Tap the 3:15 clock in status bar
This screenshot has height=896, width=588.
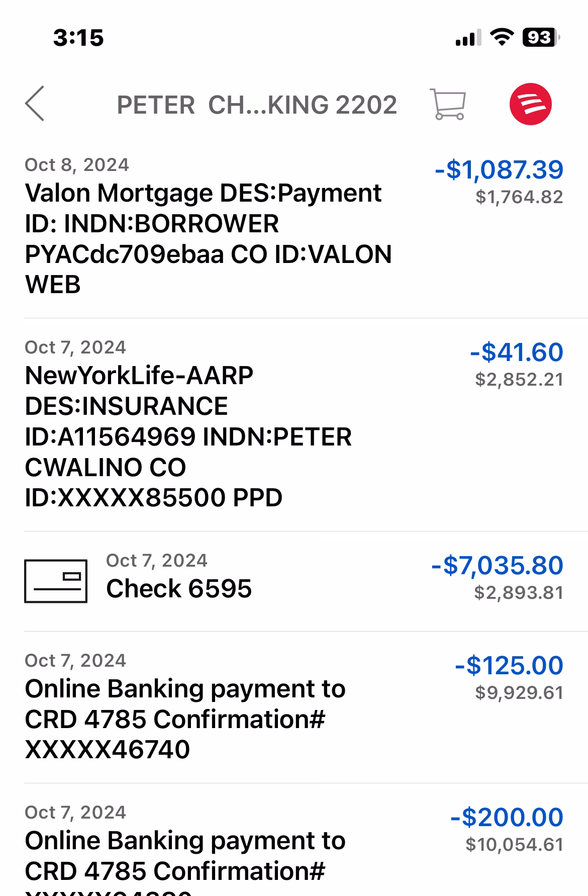pos(78,38)
